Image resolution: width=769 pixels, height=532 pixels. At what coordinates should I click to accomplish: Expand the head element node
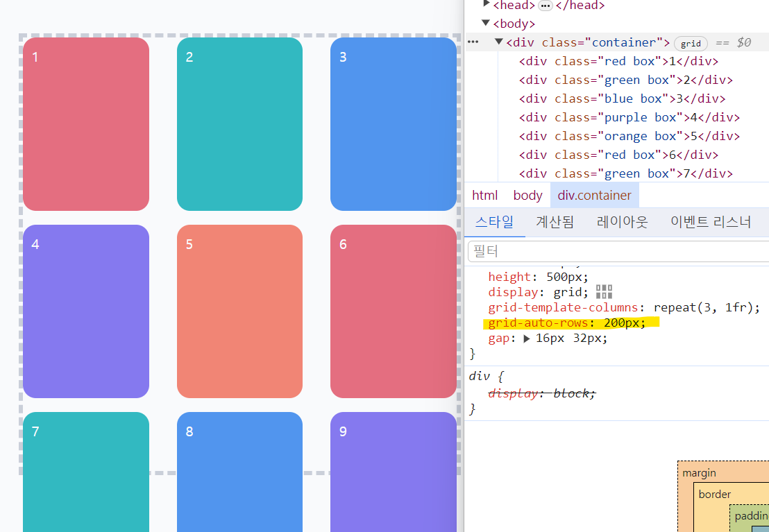pyautogui.click(x=486, y=4)
